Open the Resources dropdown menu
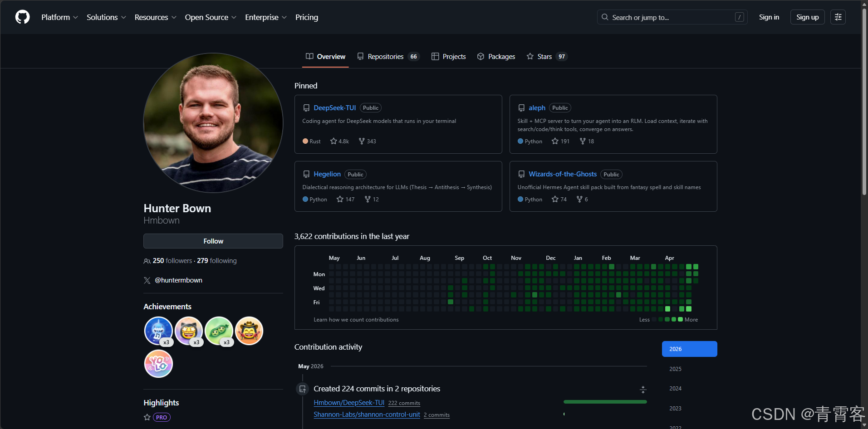Screen dimensions: 868x429 [155, 17]
